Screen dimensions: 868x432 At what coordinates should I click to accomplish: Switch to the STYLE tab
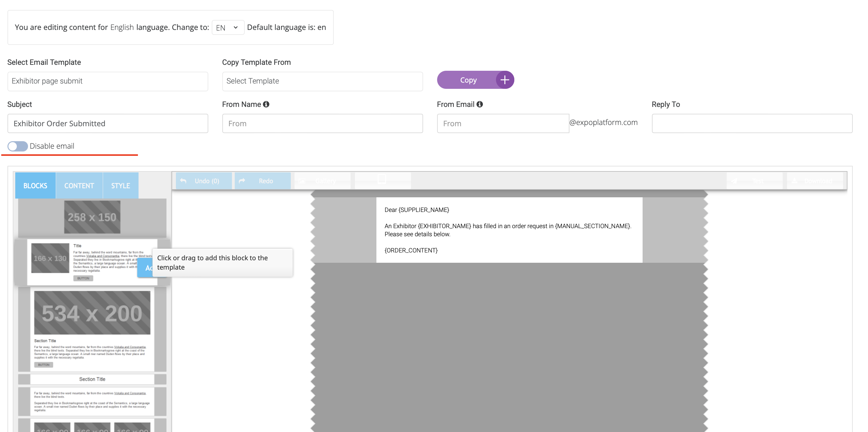[x=120, y=186]
